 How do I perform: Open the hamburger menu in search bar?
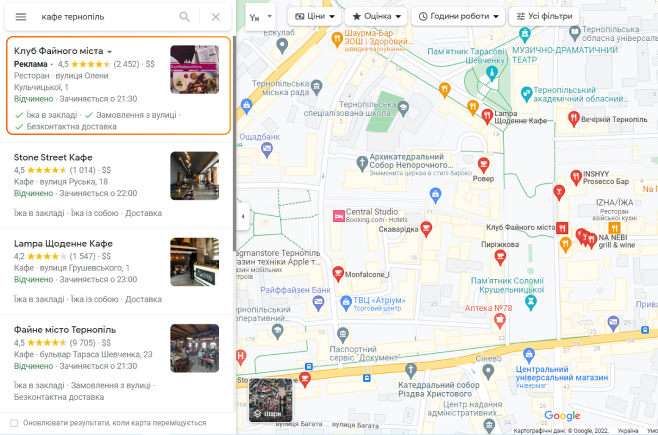(x=21, y=17)
